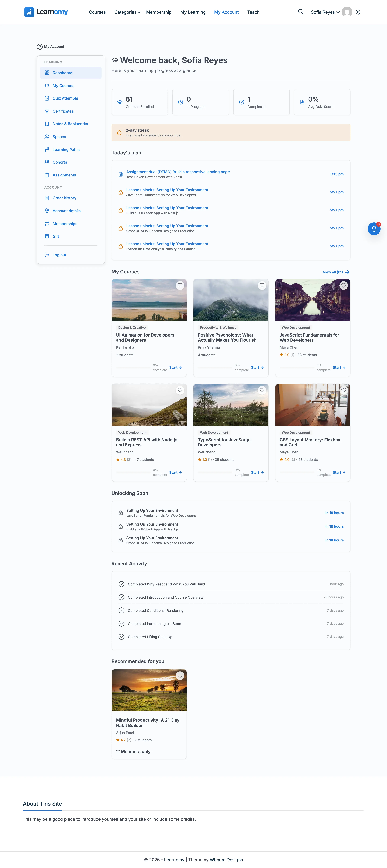Click the Gift box icon
The height and width of the screenshot is (868, 387).
tap(47, 236)
